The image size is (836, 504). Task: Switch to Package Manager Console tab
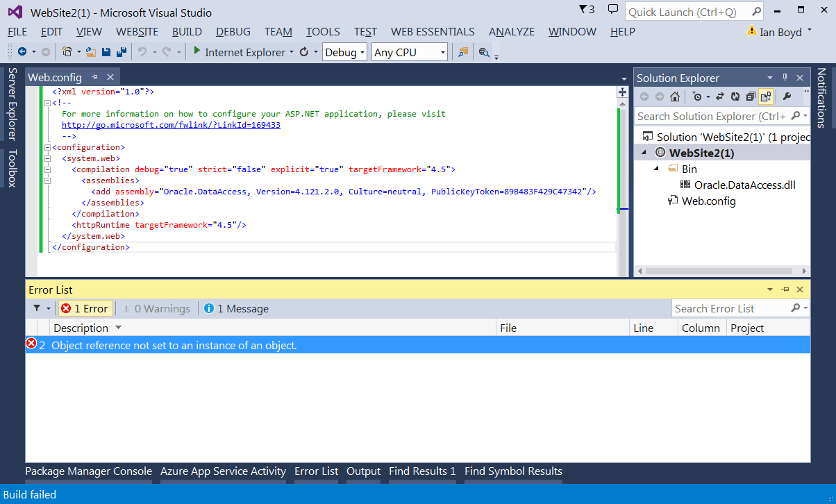coord(88,471)
